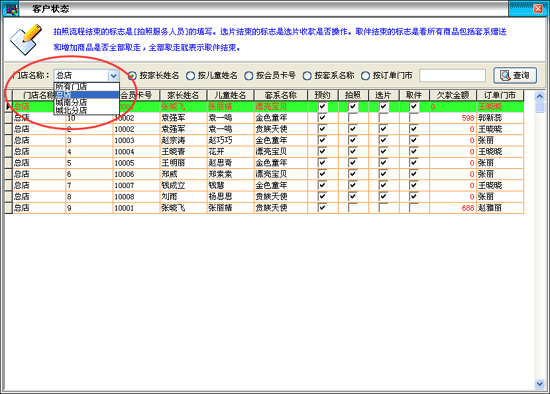Choose 城北分店 from the dropdown list
Image resolution: width=550 pixels, height=394 pixels.
[x=87, y=110]
